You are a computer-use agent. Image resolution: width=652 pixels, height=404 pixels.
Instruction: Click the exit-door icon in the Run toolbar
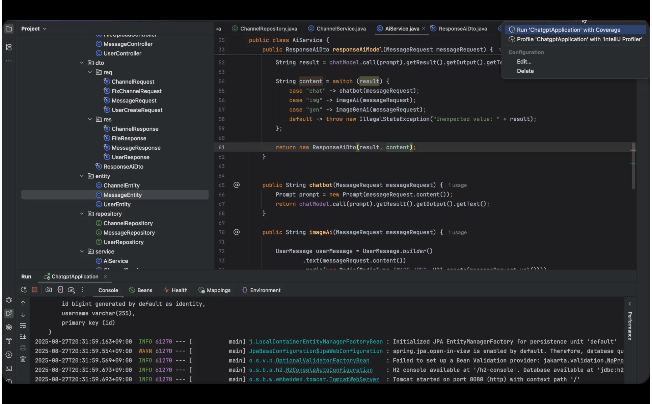[60, 290]
